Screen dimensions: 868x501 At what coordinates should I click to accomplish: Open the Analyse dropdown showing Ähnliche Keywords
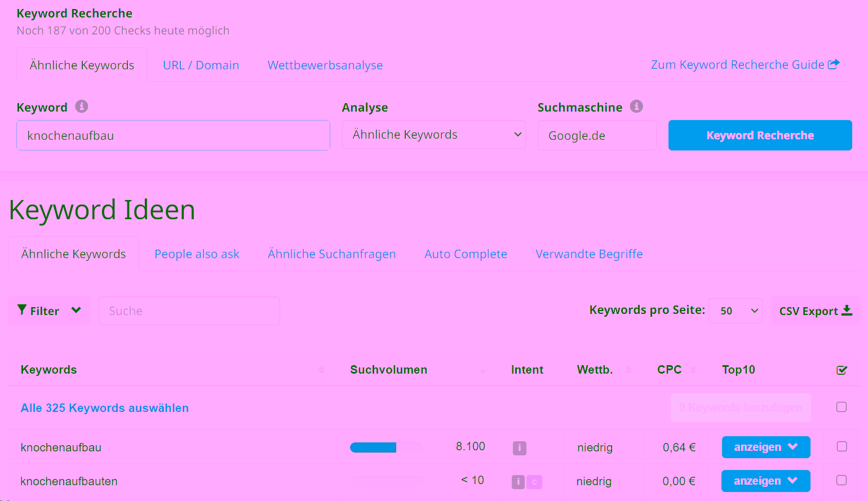(433, 134)
